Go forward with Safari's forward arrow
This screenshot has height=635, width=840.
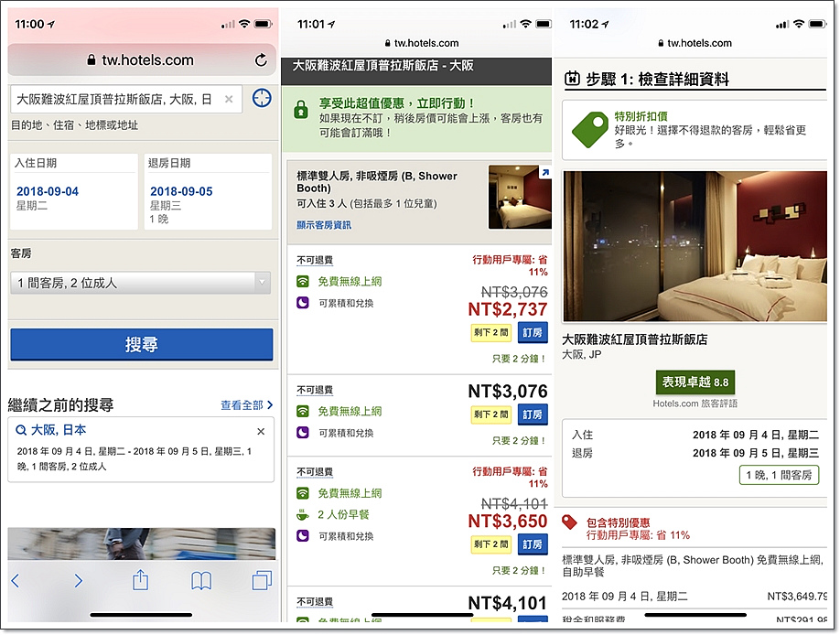(78, 580)
